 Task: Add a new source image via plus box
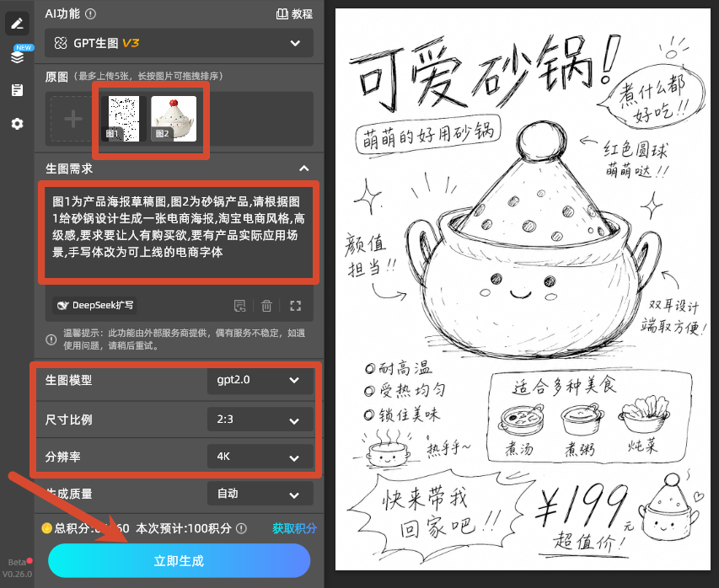point(72,119)
